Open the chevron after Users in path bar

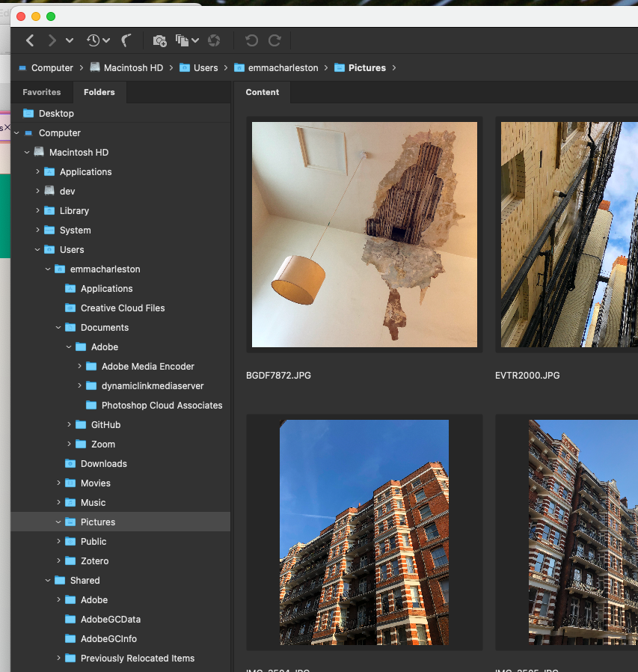tap(226, 67)
